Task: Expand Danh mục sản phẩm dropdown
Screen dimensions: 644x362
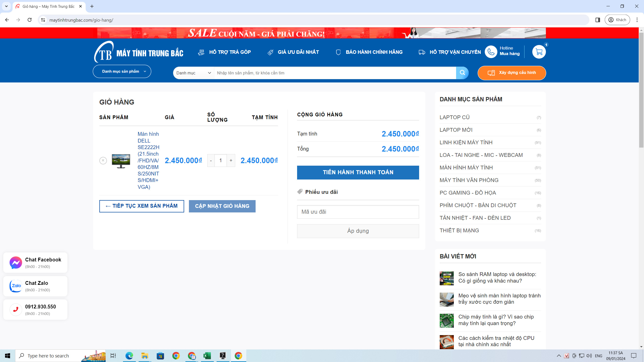Action: click(x=122, y=71)
